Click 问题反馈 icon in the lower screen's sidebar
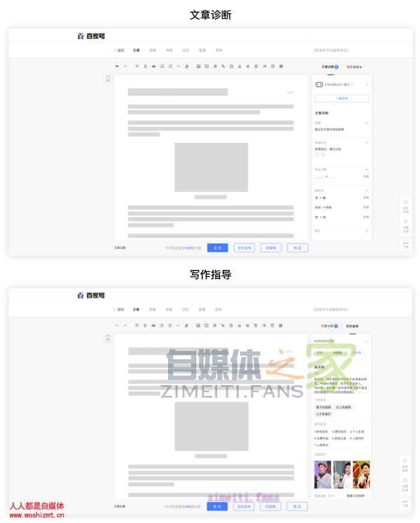This screenshot has height=523, width=420. pyautogui.click(x=406, y=483)
